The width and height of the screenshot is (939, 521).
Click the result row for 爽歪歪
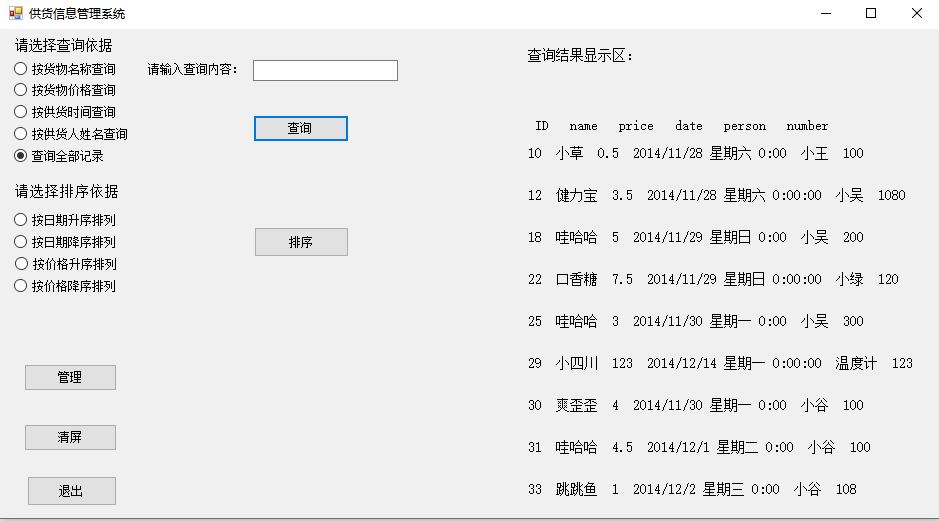tap(696, 405)
